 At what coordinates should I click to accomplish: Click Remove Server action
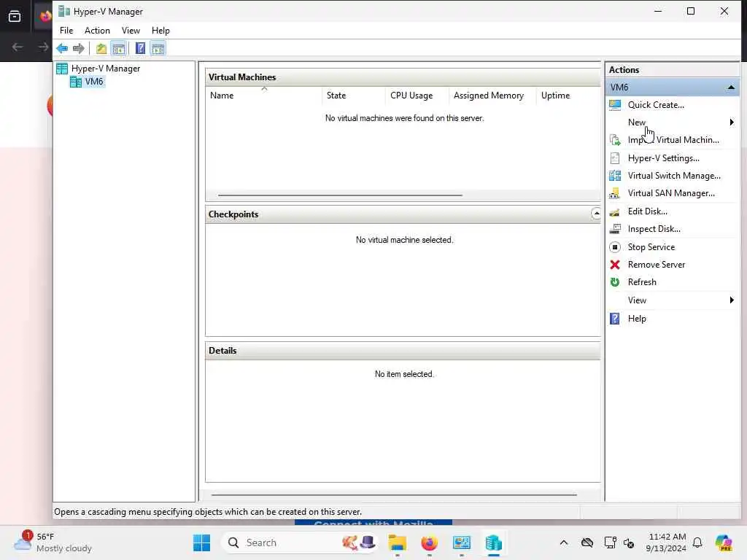(656, 265)
